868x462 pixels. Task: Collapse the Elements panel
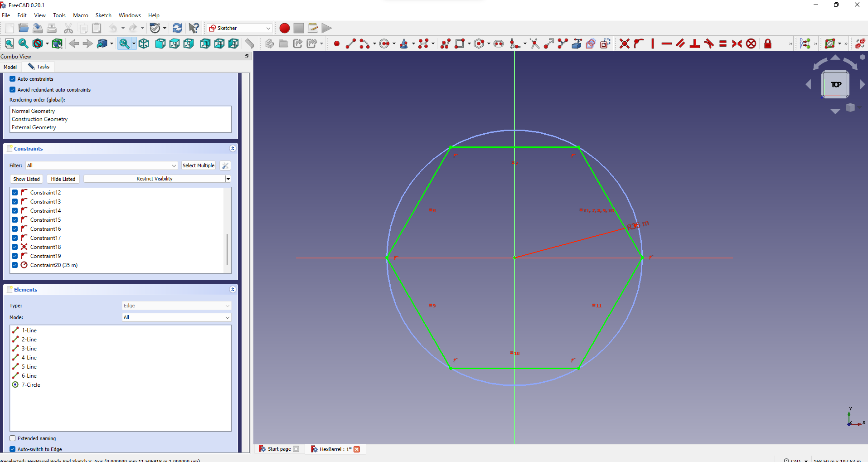pos(233,290)
